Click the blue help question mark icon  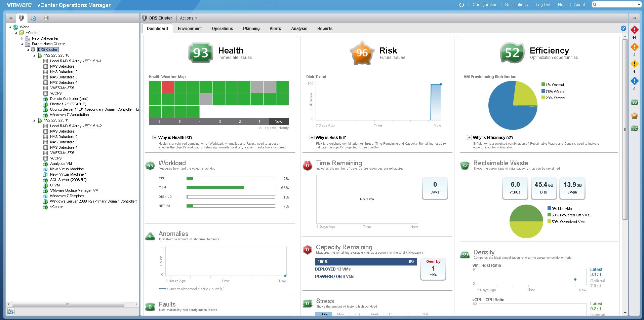click(623, 29)
